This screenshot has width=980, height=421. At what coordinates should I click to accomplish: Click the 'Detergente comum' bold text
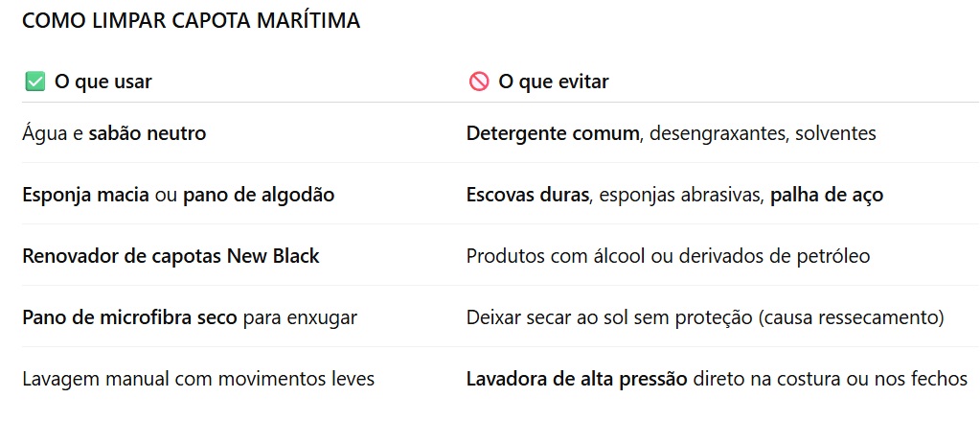pos(552,134)
